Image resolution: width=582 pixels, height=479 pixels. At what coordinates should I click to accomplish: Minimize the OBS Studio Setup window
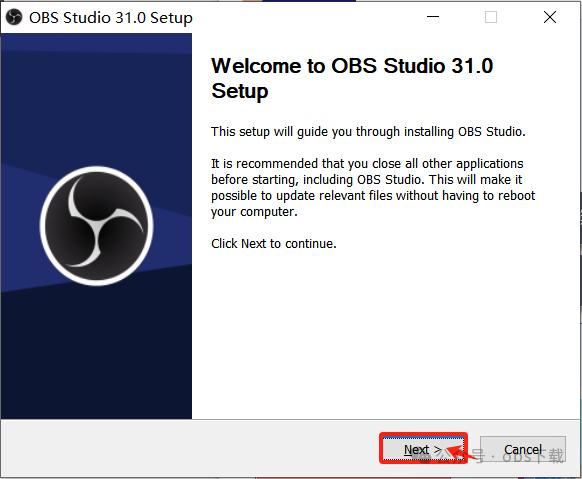[433, 17]
